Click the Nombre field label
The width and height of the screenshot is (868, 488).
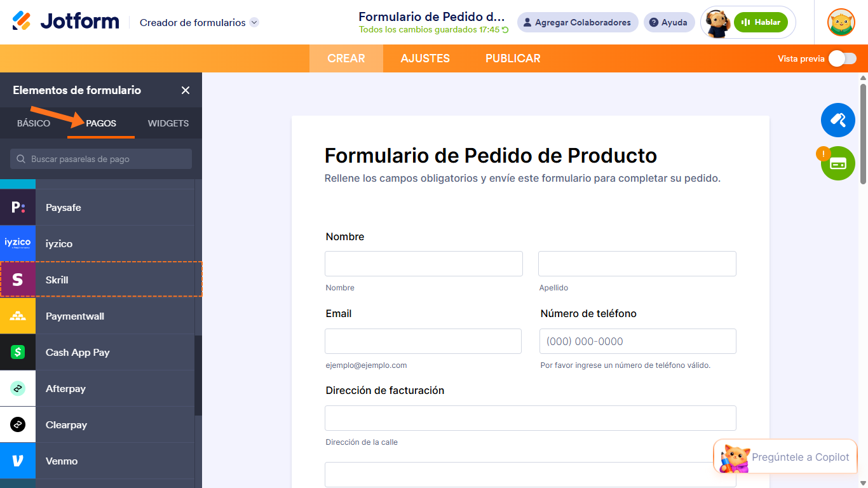(x=345, y=236)
